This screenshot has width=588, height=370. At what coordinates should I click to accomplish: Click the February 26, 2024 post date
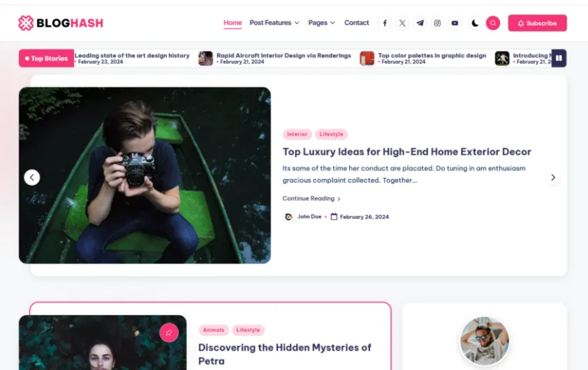(x=364, y=217)
